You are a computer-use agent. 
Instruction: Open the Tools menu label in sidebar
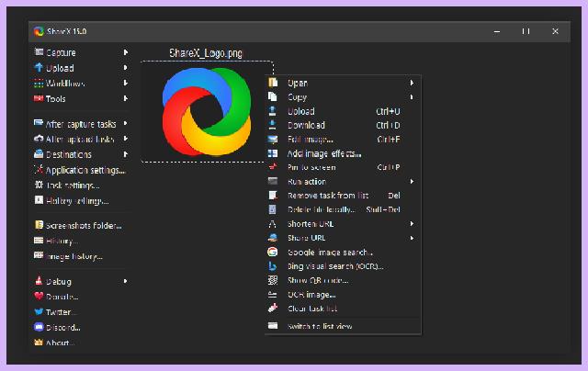coord(55,99)
